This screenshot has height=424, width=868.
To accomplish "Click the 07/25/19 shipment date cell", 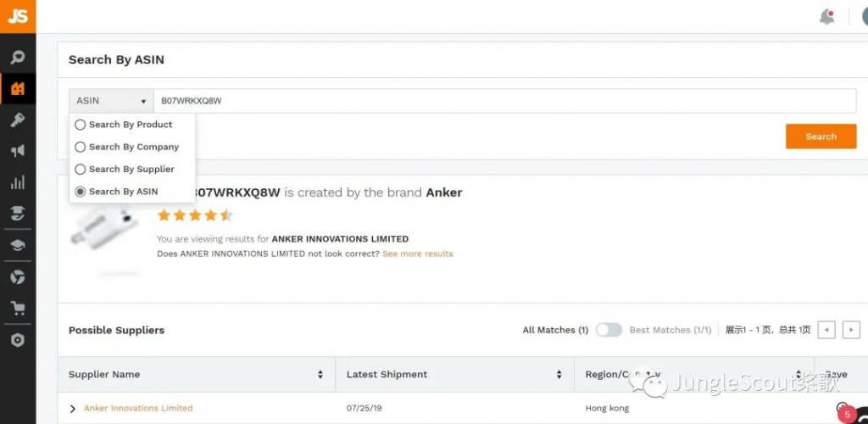I will click(364, 409).
